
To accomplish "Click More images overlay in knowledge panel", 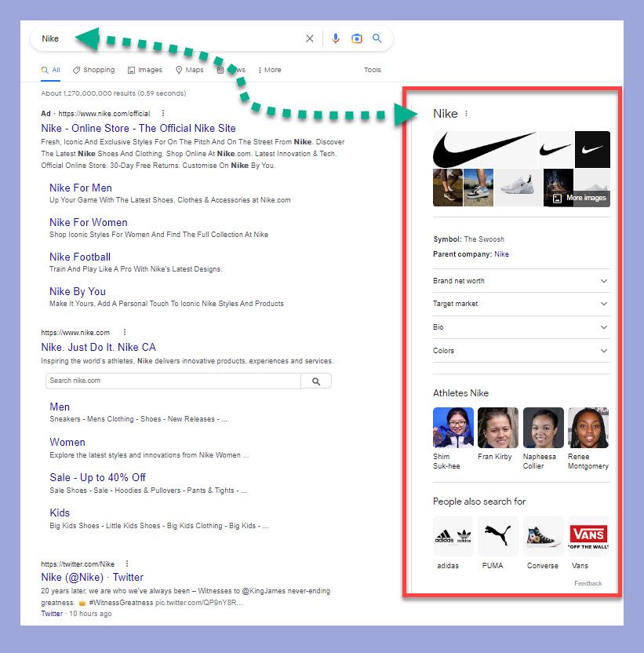I will click(580, 199).
